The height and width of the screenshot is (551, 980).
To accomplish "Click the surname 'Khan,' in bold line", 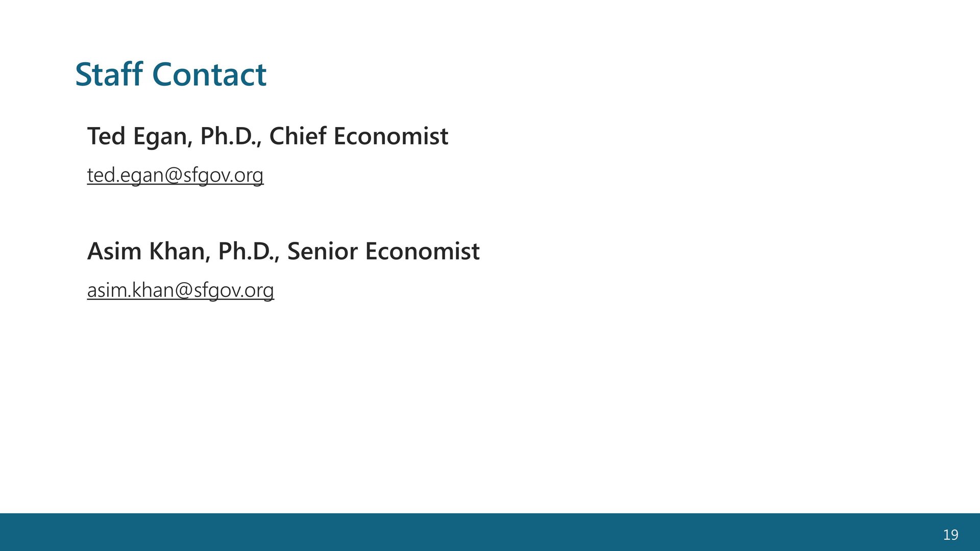I will pos(180,252).
